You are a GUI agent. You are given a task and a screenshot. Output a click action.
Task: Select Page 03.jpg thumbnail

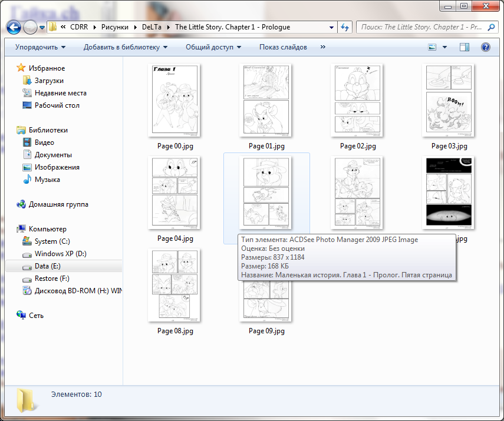(x=449, y=100)
